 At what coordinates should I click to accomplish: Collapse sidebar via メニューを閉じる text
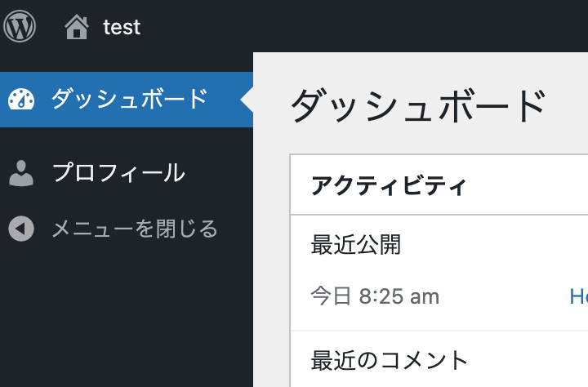click(x=135, y=229)
